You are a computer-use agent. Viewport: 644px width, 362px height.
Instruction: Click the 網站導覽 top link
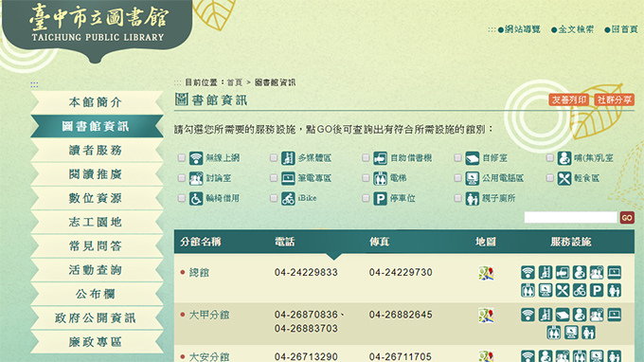(x=519, y=29)
